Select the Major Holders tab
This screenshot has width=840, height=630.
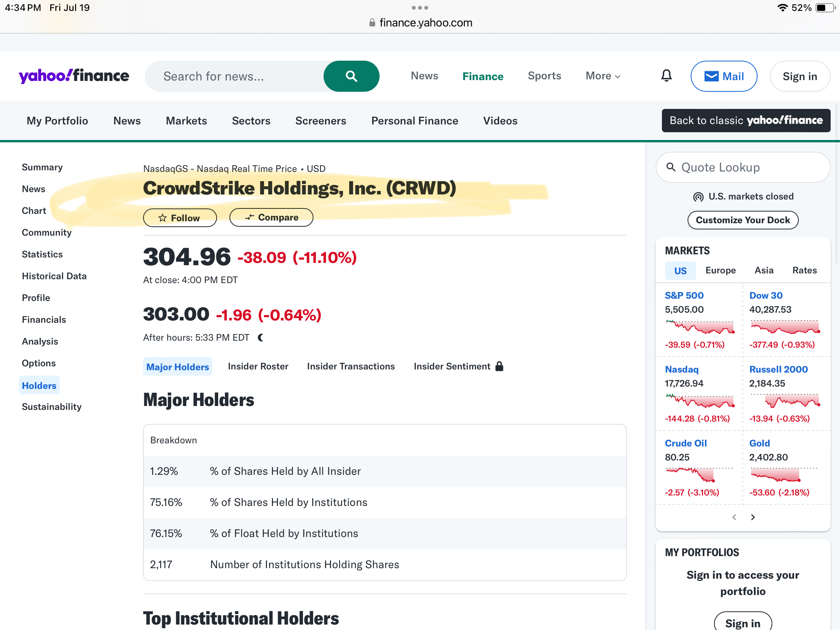pyautogui.click(x=178, y=366)
